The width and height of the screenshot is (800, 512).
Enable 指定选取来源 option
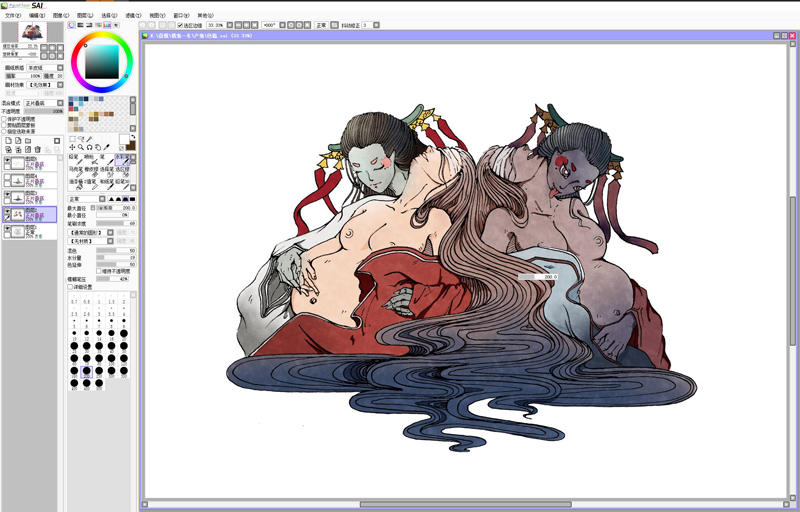[x=4, y=131]
